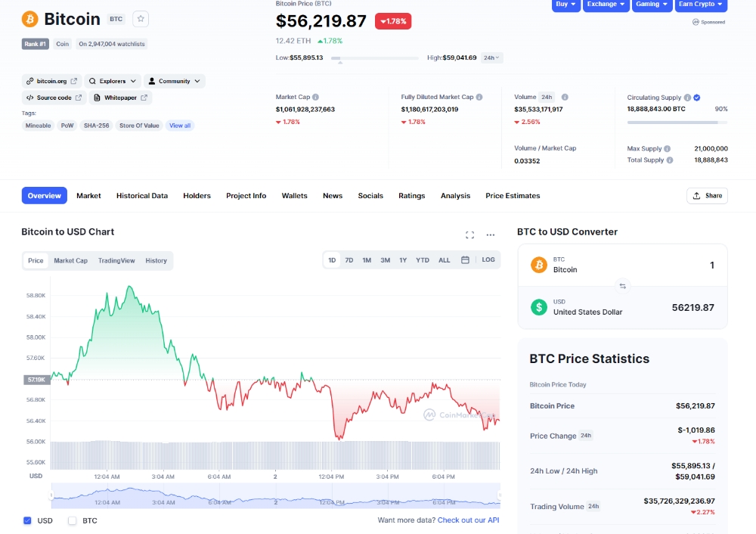Click the low-high price range slider

[375, 58]
